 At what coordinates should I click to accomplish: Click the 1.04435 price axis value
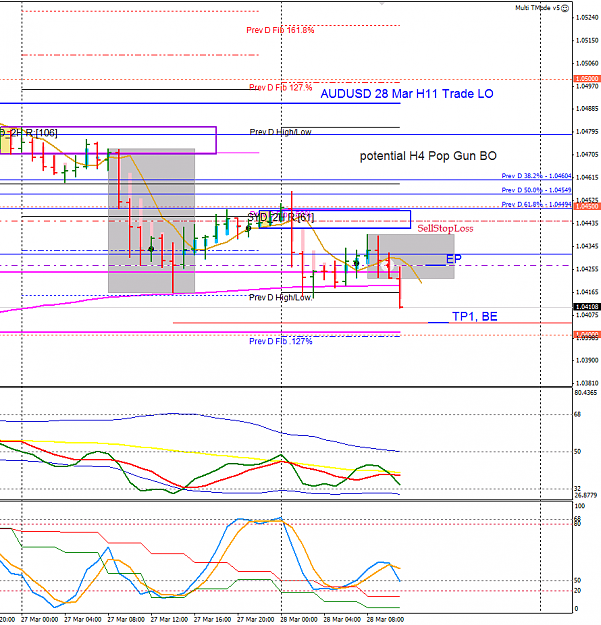coord(587,223)
